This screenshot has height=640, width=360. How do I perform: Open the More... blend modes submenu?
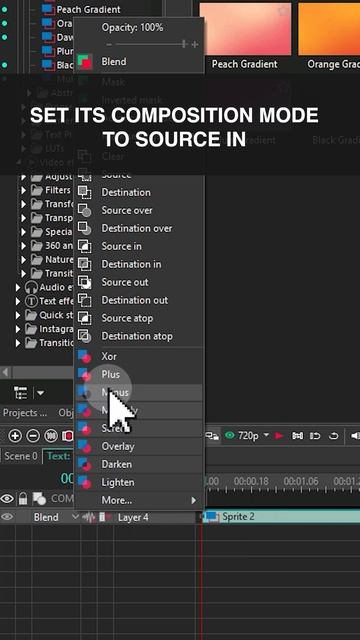[139, 500]
